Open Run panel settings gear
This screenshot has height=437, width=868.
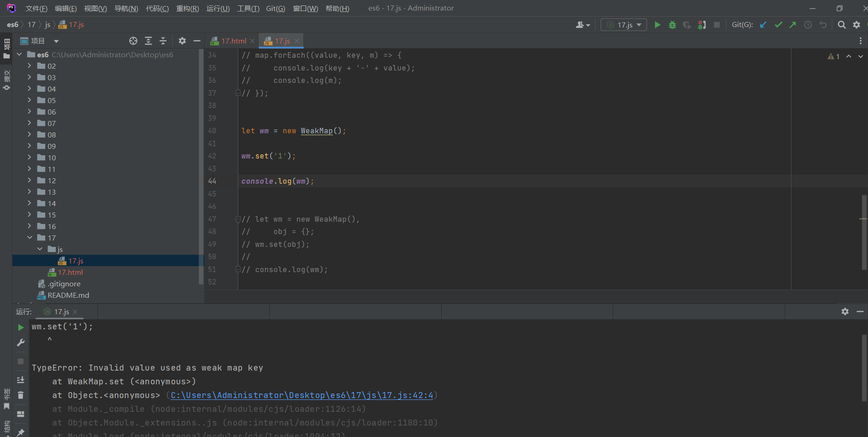click(x=845, y=311)
